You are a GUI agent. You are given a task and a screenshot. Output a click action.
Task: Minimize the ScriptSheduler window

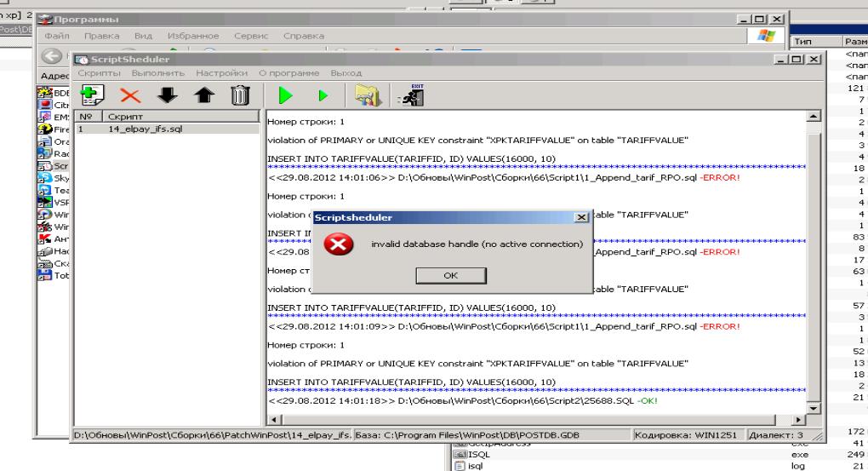pyautogui.click(x=781, y=60)
